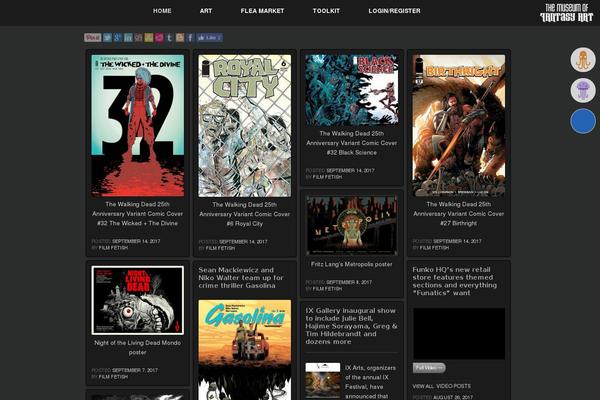This screenshot has height=400, width=600.
Task: Open the IX Gallery inaugural show headline
Action: 352,326
